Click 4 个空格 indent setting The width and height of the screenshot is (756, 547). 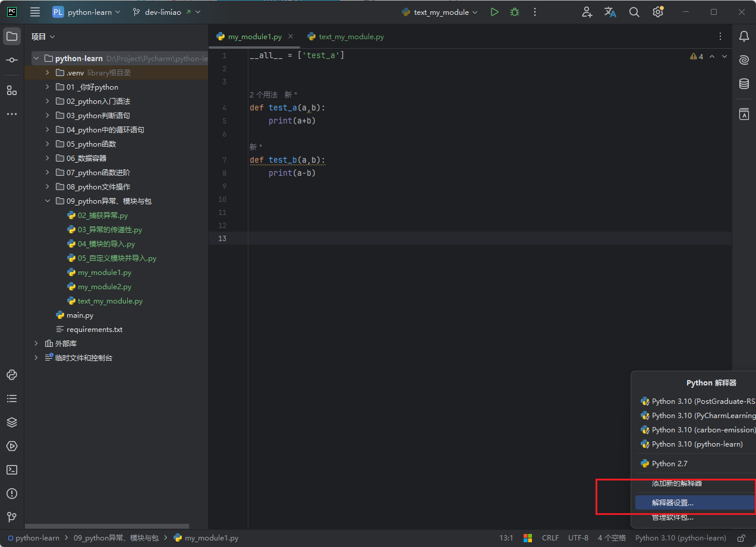click(612, 538)
